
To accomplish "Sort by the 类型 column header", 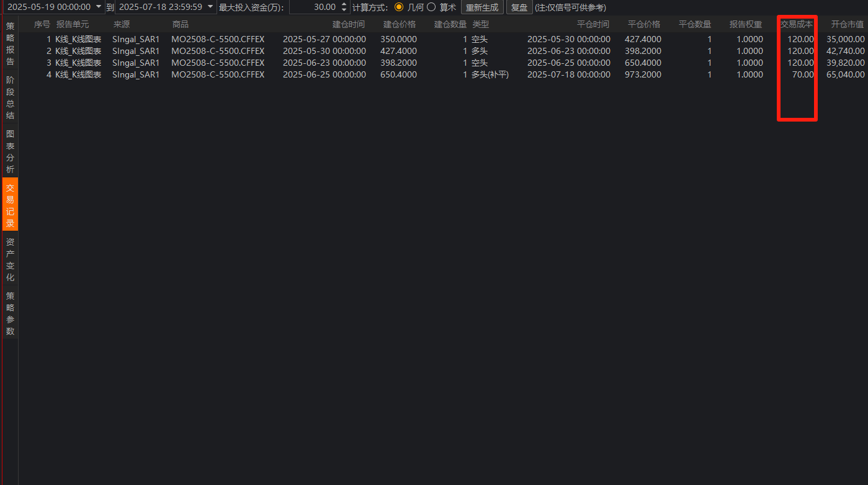I will 481,24.
